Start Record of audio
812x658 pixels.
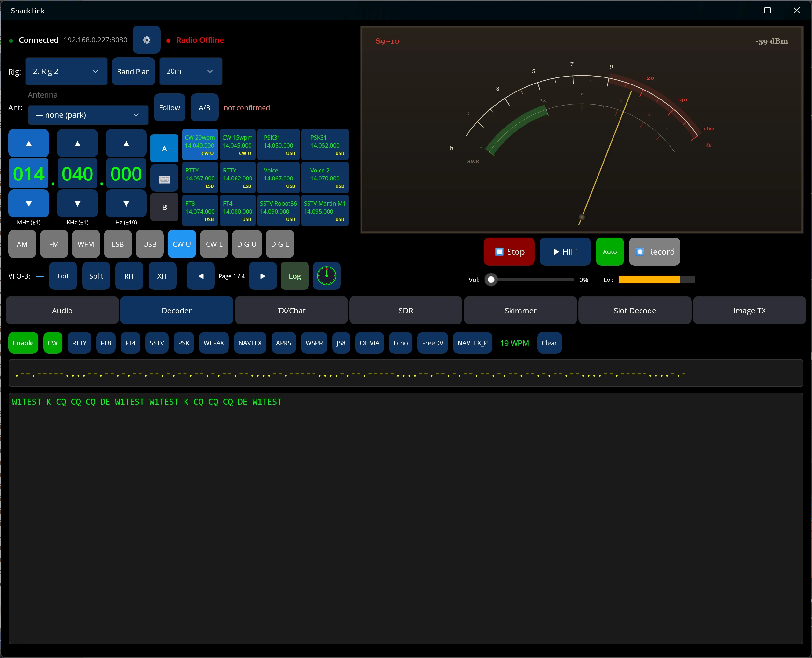[654, 252]
